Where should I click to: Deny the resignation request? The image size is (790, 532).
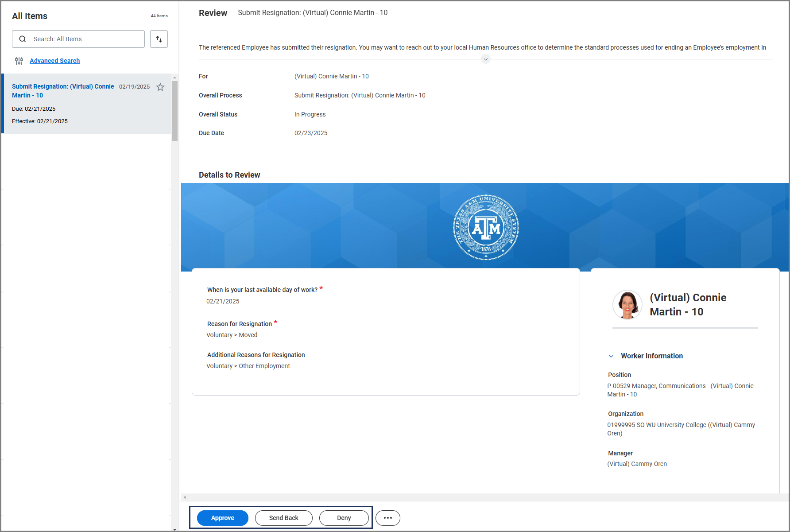[344, 518]
